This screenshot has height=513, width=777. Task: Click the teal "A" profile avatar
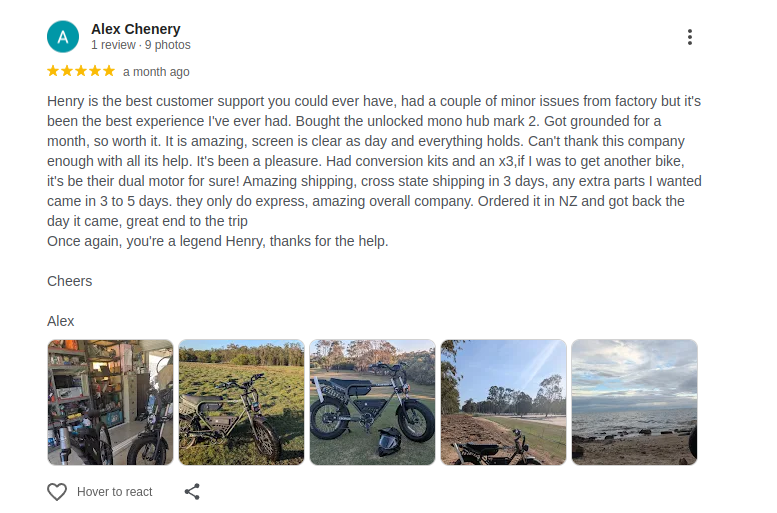click(x=63, y=37)
